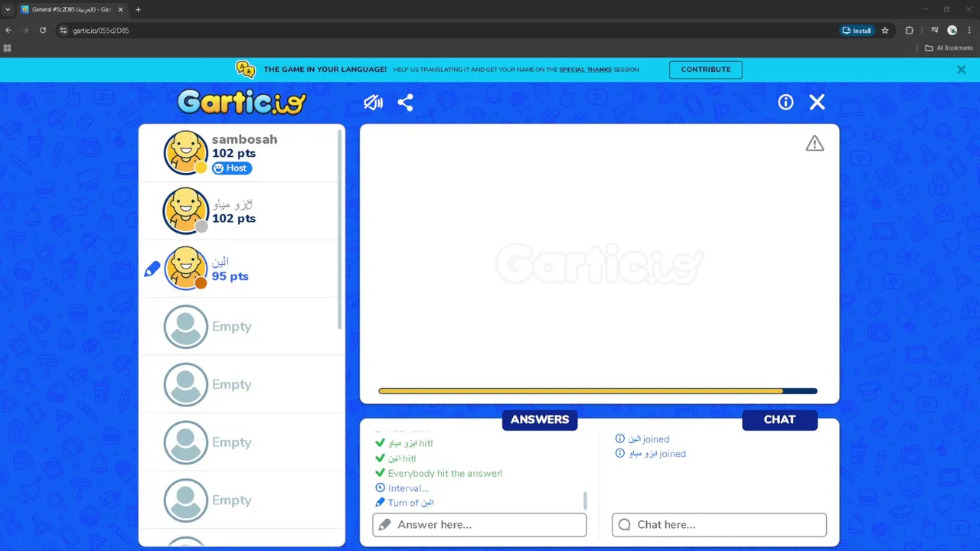Click the pencil drawer icon beside 95 pts player
Image resolution: width=980 pixels, height=551 pixels.
tap(152, 269)
